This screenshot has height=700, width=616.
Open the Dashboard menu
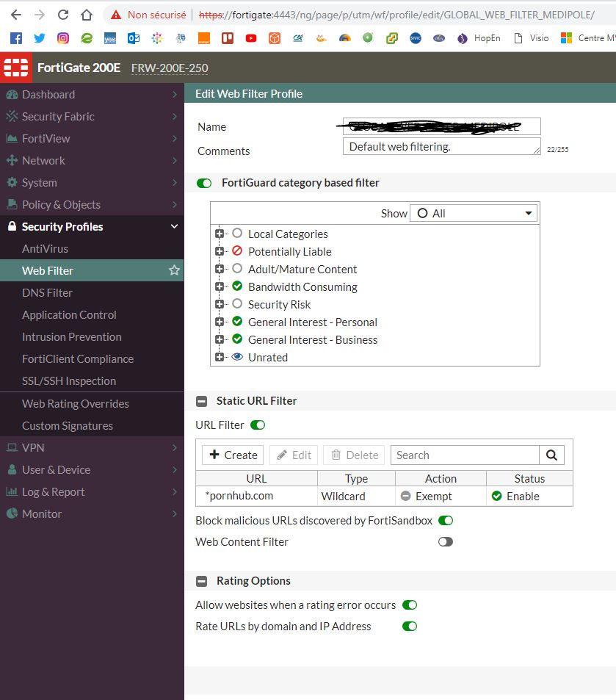(92, 94)
